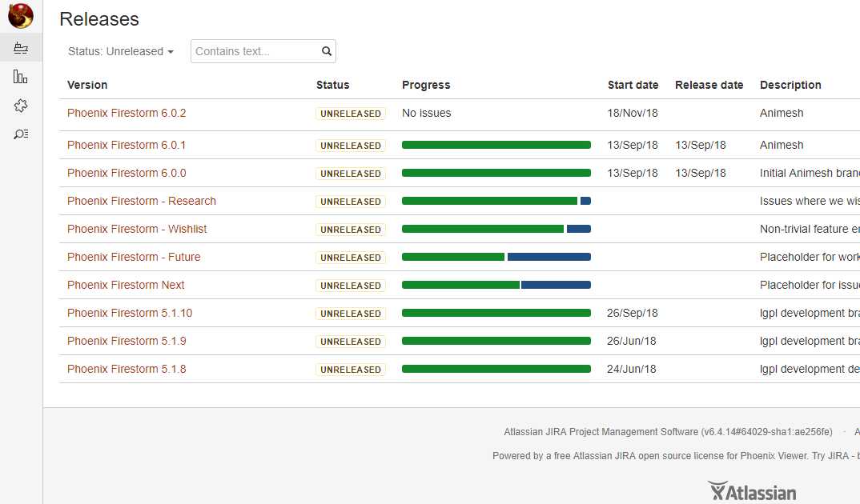Click 'Non-trivial feature' description text
Image resolution: width=860 pixels, height=504 pixels.
[x=810, y=229]
